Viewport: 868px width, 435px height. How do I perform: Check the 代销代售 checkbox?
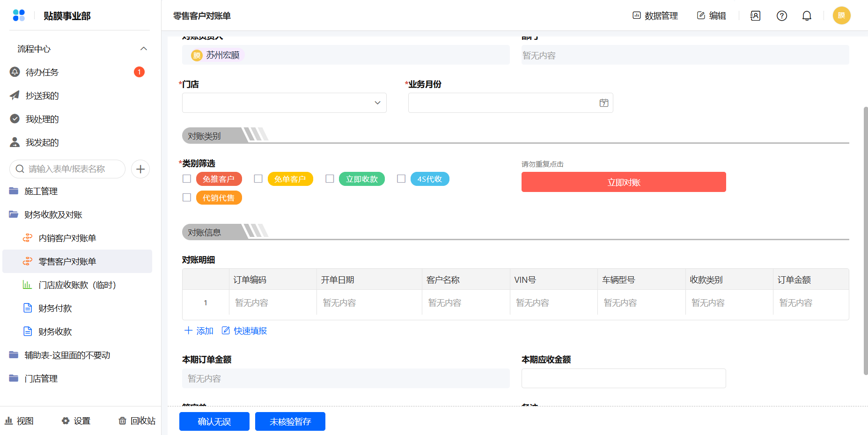[187, 198]
